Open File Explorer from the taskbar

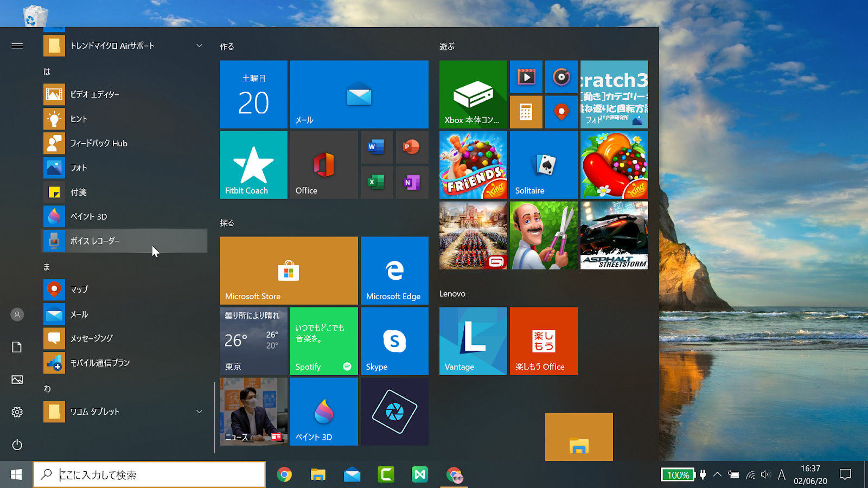(x=318, y=474)
